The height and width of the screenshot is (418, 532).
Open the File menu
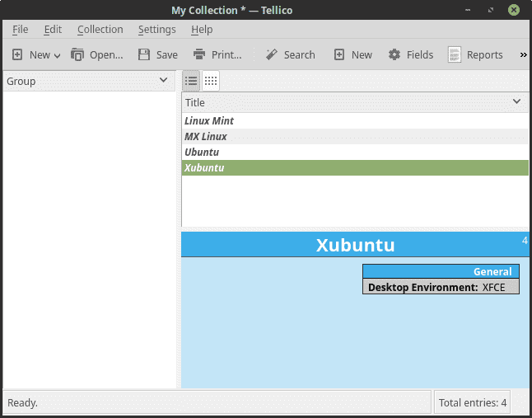pos(21,30)
